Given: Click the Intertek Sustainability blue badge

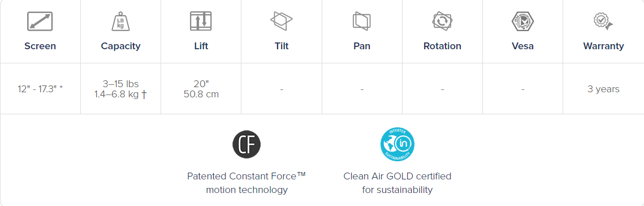Looking at the screenshot, I should pos(397,144).
